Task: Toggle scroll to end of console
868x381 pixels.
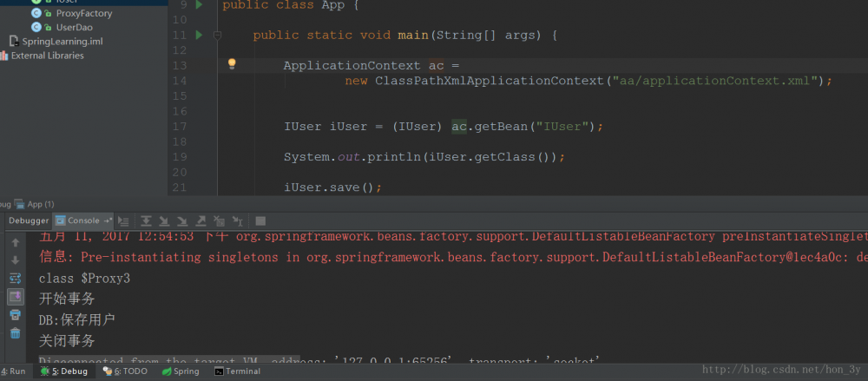Action: coord(16,296)
